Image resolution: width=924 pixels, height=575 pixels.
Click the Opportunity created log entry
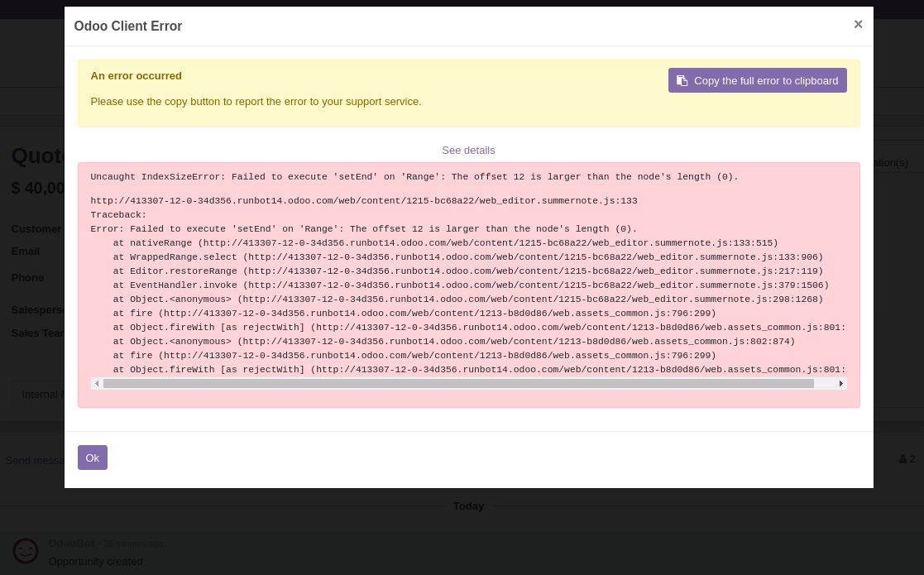95,561
